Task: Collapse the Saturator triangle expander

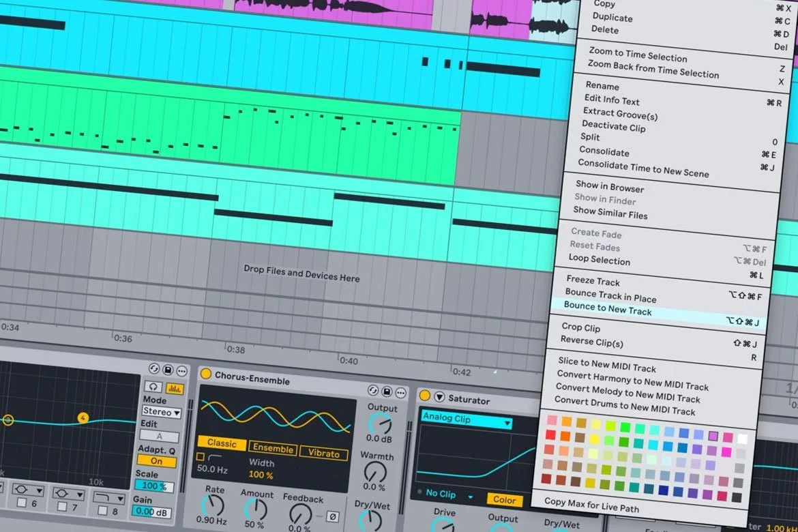Action: point(439,397)
